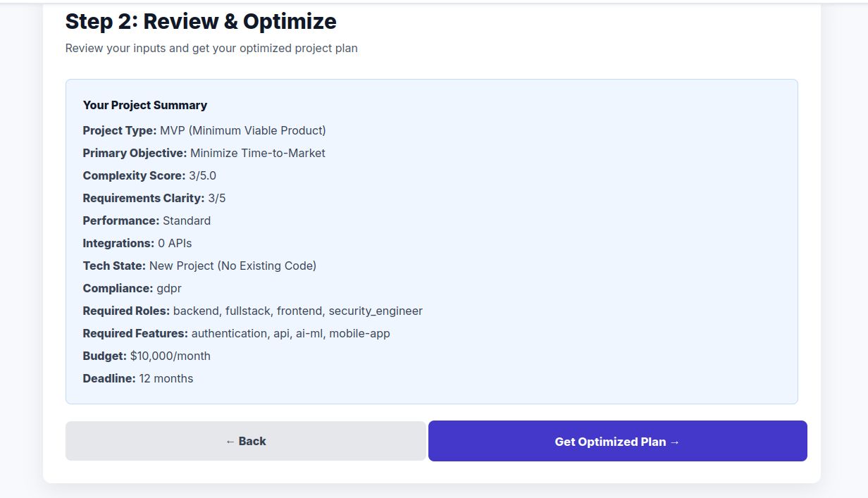Click the 'Project Type:' label
The height and width of the screenshot is (498, 868).
pyautogui.click(x=120, y=130)
